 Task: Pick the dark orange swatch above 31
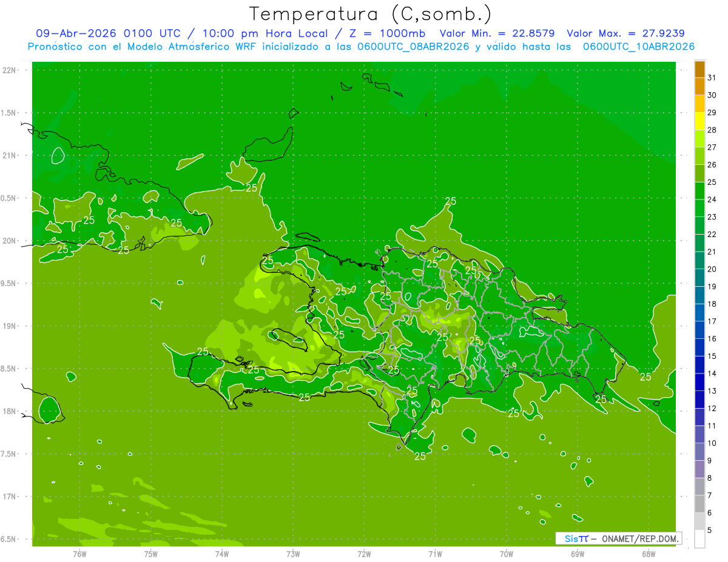(x=699, y=69)
